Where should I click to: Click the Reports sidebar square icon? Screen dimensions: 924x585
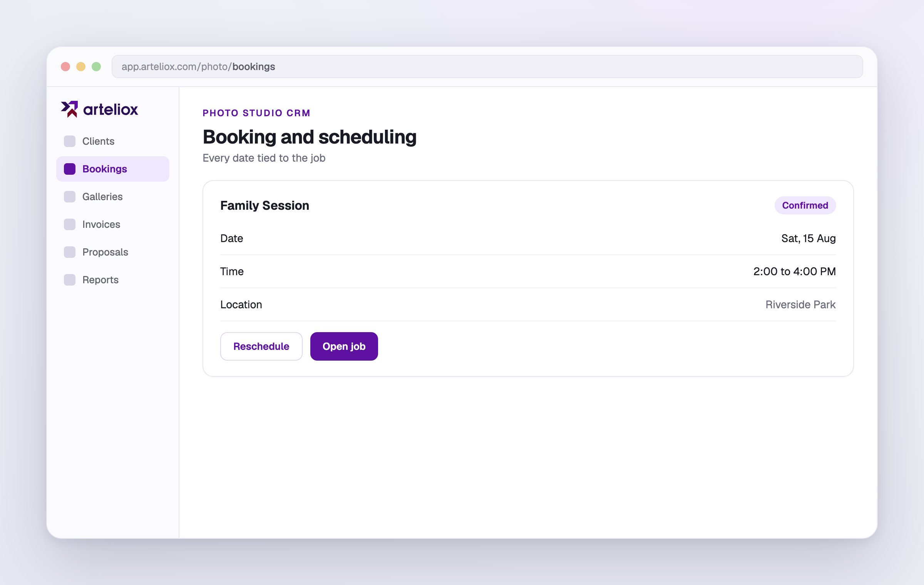(70, 280)
